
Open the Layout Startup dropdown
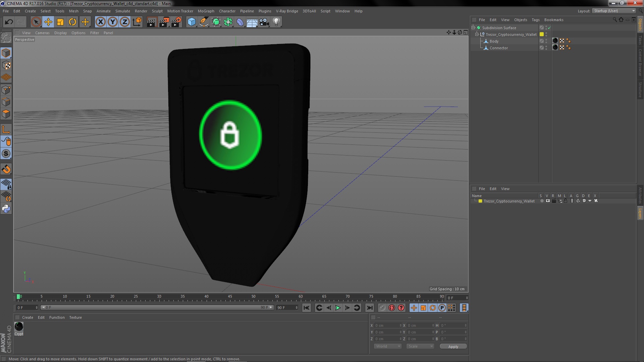pyautogui.click(x=614, y=11)
